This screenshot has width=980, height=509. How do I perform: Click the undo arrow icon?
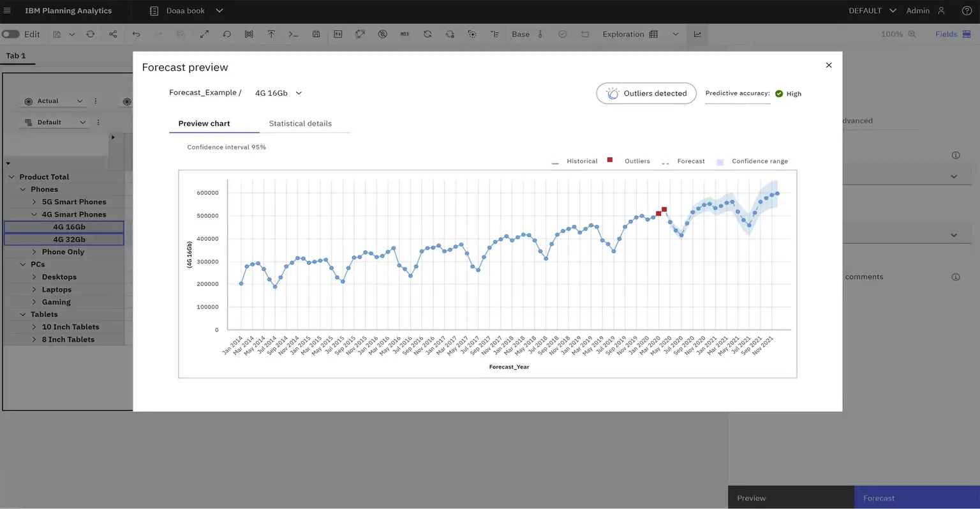(x=136, y=34)
